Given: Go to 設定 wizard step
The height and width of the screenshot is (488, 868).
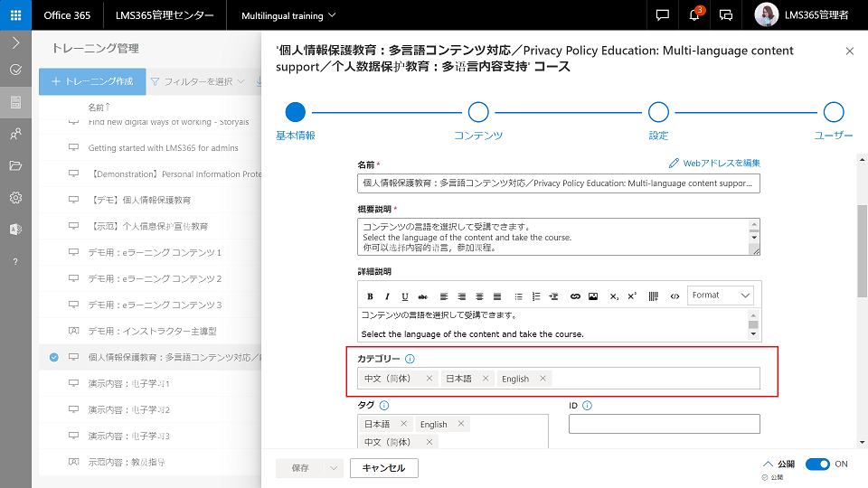Looking at the screenshot, I should click(658, 112).
